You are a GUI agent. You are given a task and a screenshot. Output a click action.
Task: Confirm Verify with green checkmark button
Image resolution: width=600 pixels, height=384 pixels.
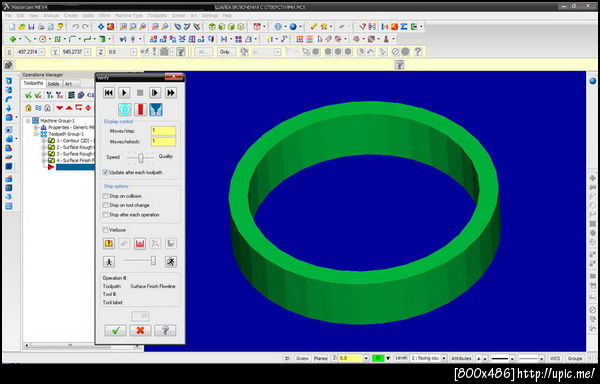(116, 330)
